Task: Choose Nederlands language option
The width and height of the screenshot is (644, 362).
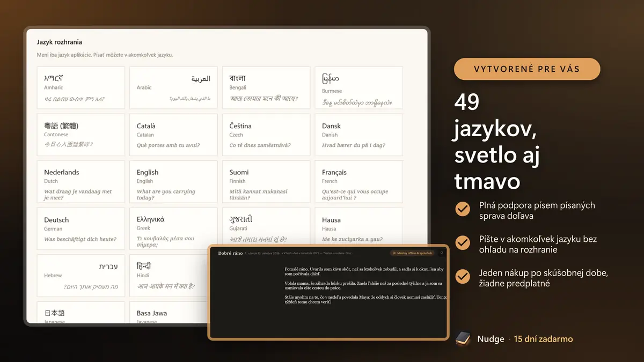Action: (81, 182)
